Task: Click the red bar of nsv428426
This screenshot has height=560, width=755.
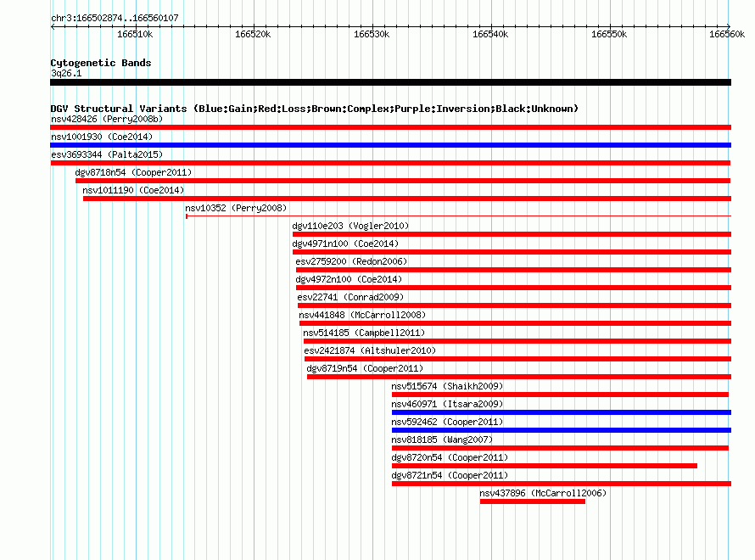Action: pos(390,127)
